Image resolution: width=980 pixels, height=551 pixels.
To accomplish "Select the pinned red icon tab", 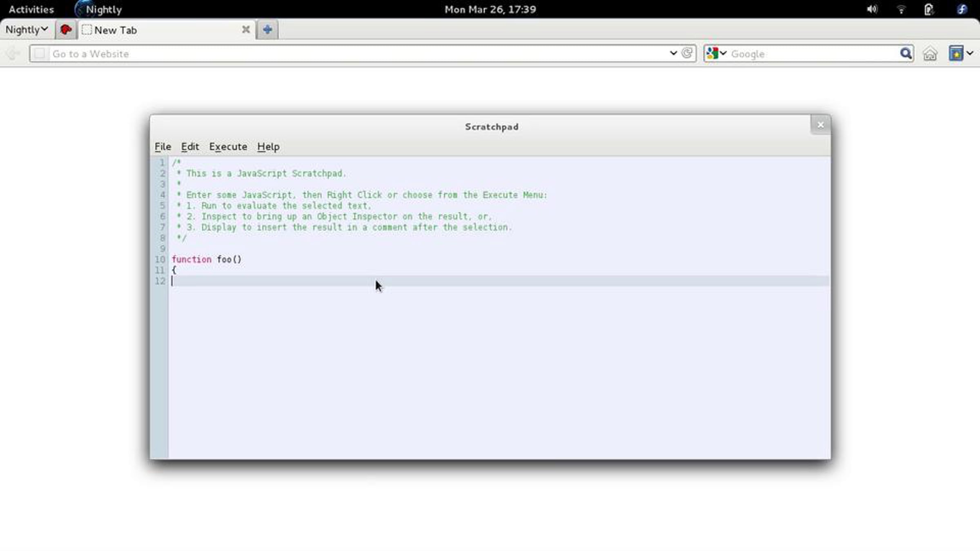I will point(66,29).
